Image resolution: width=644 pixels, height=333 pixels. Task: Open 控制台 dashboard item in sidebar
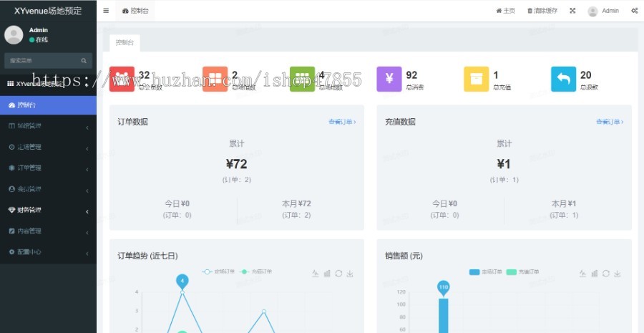coord(48,105)
